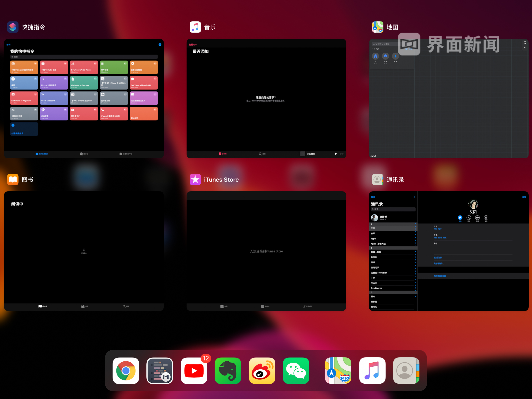Open the 阅读中 tab in Books
Image resolution: width=532 pixels, height=399 pixels.
tap(43, 306)
